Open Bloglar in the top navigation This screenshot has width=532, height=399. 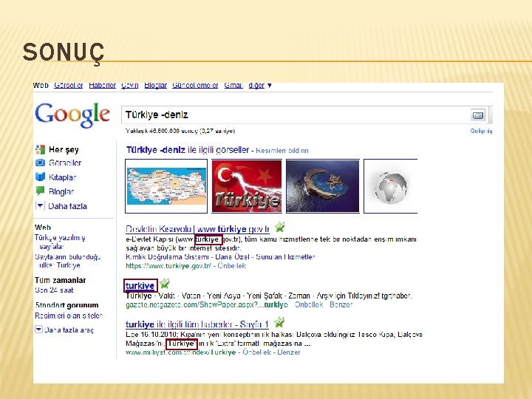(x=155, y=86)
